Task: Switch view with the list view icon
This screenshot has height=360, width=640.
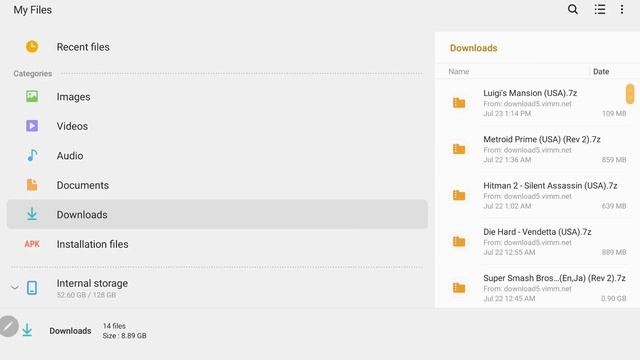Action: pyautogui.click(x=600, y=9)
